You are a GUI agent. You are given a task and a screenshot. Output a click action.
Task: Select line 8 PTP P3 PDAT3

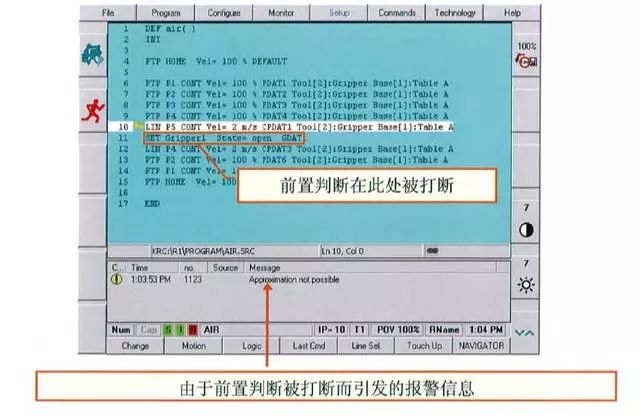click(297, 105)
